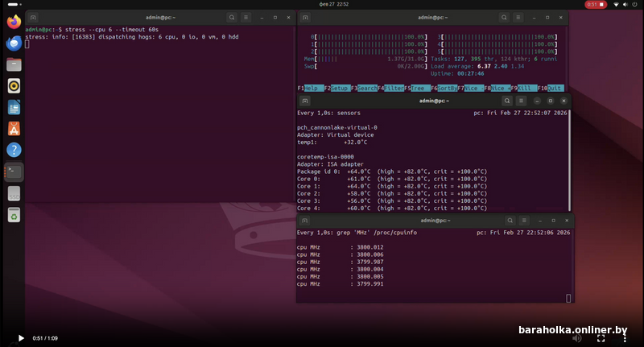Click search icon in stress terminal header

point(231,17)
